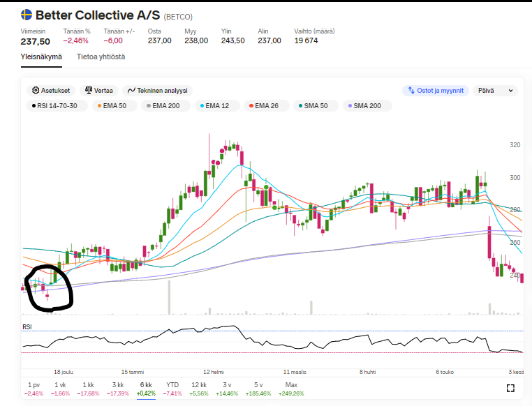Click the Osta price 237,00
The height and width of the screenshot is (406, 532).
[159, 40]
